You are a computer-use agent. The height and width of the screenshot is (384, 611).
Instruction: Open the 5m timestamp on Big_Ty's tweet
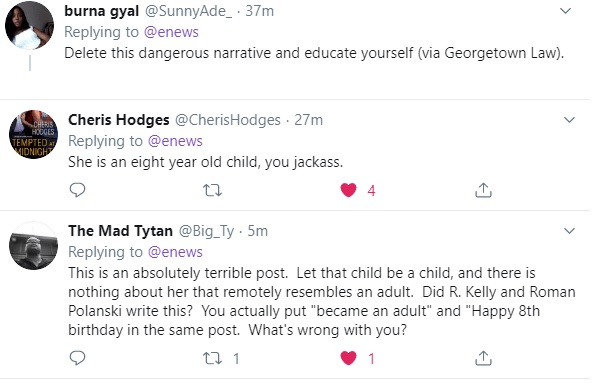[258, 231]
